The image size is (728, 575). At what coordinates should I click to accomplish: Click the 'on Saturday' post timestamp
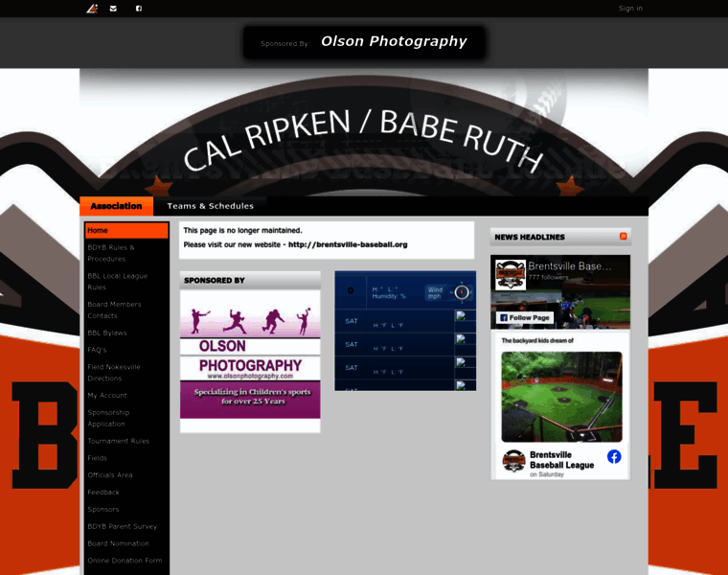tap(546, 474)
